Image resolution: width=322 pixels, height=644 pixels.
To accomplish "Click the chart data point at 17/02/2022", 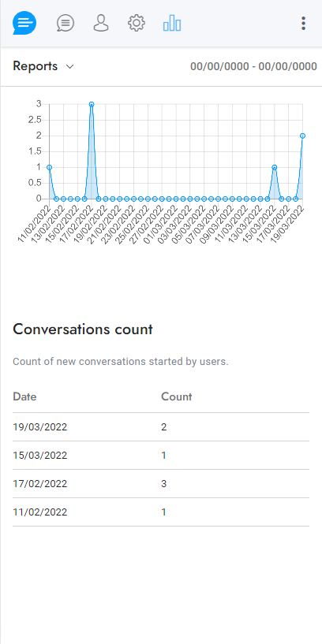I will (x=92, y=104).
